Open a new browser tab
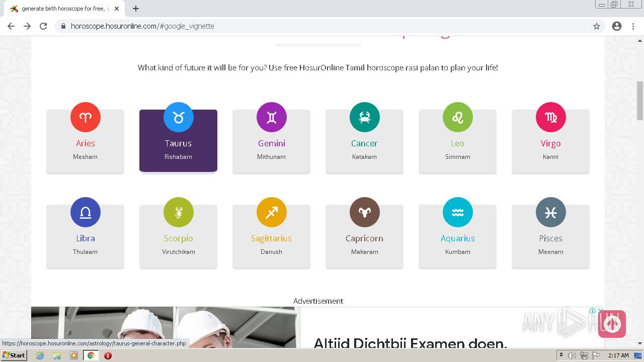The height and width of the screenshot is (362, 644). point(136,9)
